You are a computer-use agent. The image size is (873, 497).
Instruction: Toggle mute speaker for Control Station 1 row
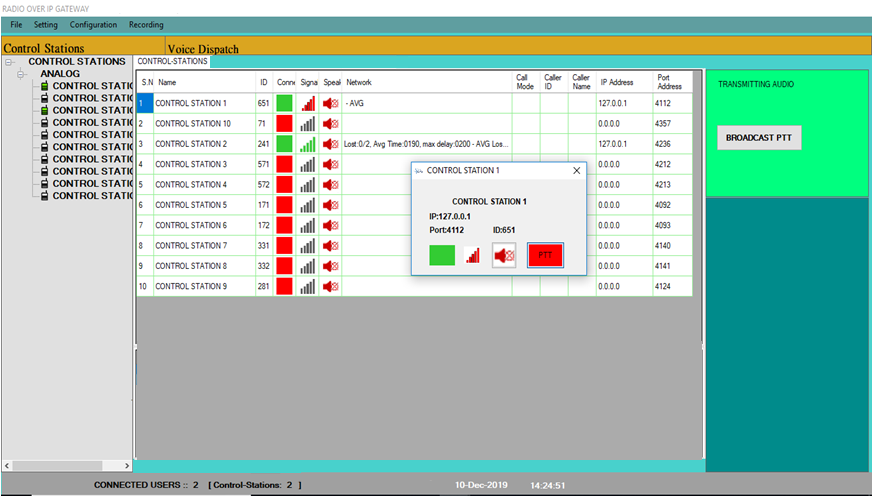tap(331, 103)
